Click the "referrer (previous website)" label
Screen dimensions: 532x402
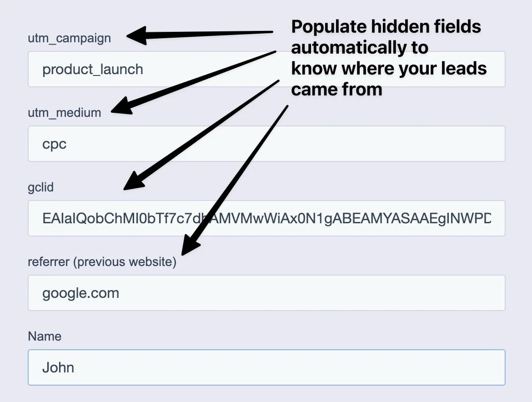pos(102,262)
